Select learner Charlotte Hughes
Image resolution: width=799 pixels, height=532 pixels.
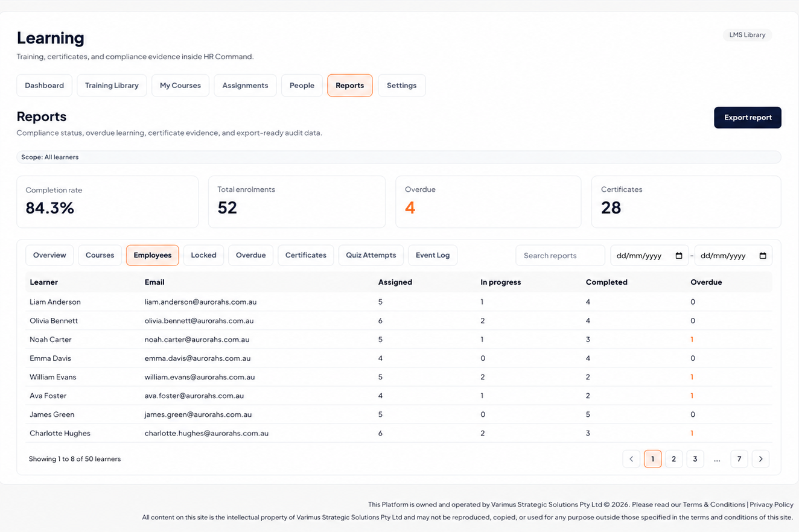tap(60, 433)
